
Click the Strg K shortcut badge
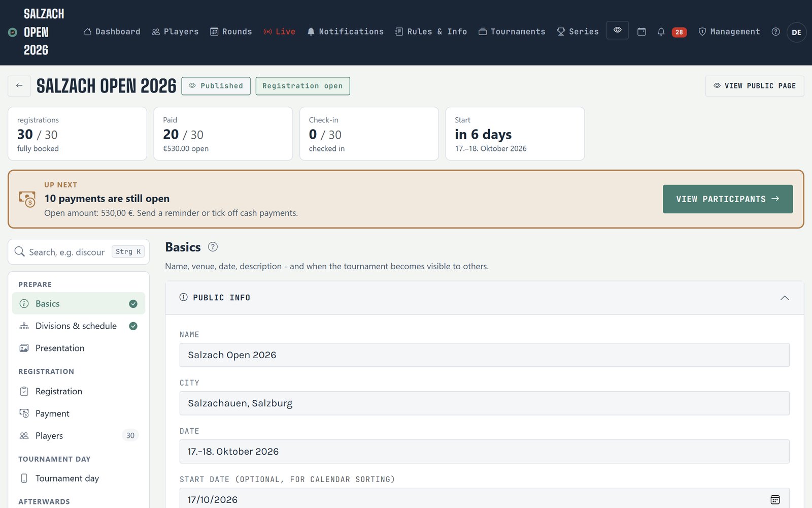pyautogui.click(x=128, y=251)
